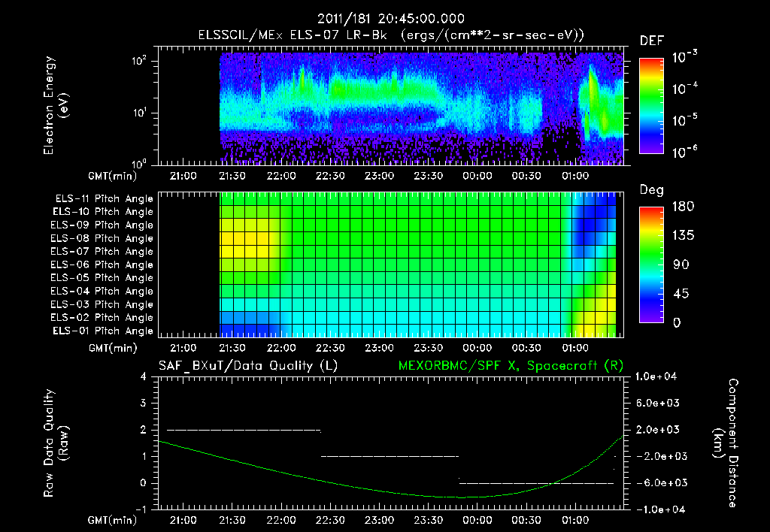Select the plot title '2011/181 20:45:00.000'

coord(391,19)
